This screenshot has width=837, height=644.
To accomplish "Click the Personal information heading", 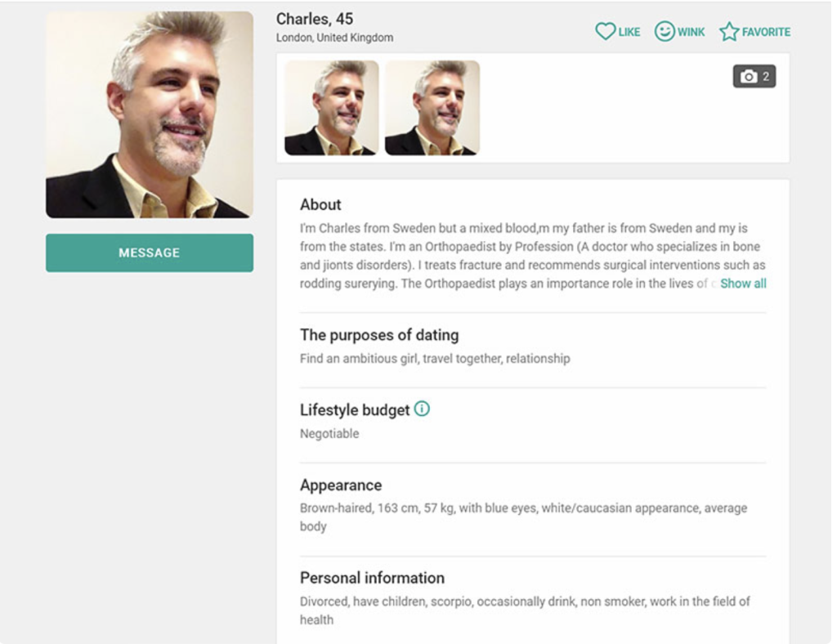I will pos(372,578).
